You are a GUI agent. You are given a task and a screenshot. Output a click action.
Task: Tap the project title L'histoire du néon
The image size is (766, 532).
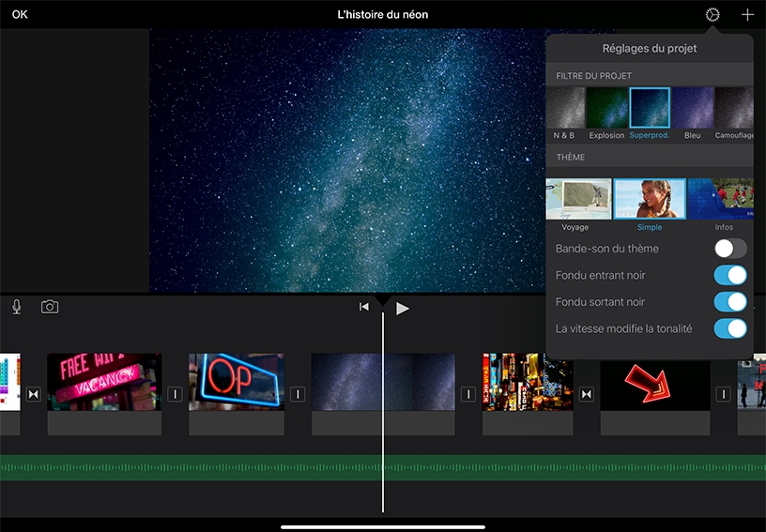pos(382,15)
